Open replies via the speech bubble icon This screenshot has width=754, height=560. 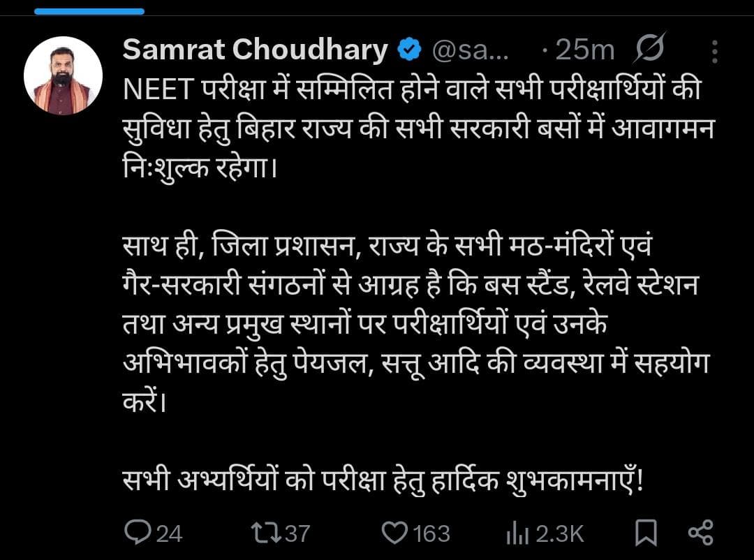[x=138, y=533]
